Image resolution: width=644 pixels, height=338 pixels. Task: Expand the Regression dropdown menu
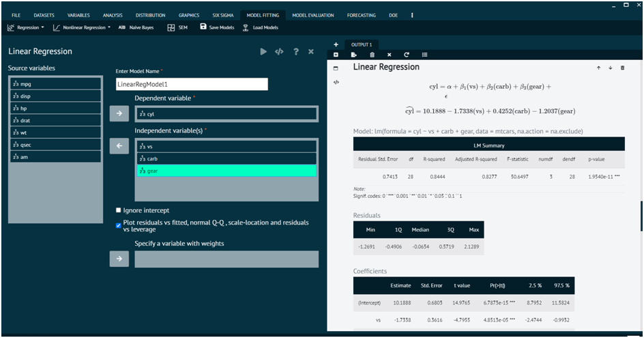tap(26, 27)
